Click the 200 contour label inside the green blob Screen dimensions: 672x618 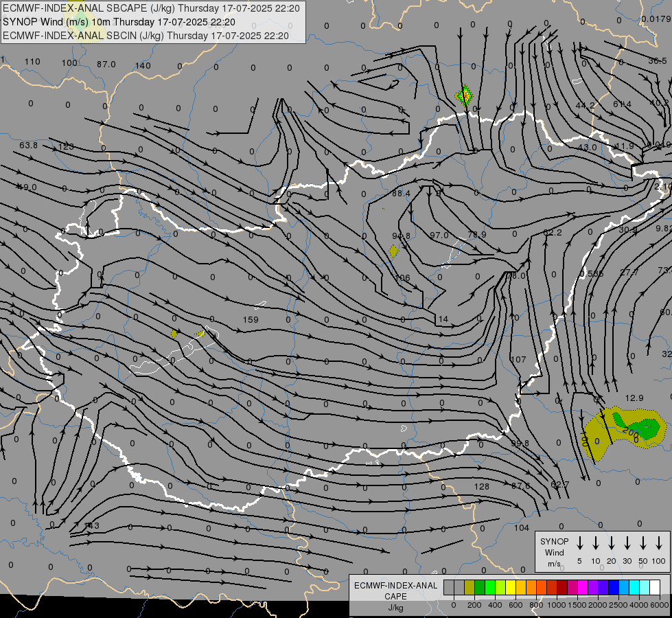point(631,432)
